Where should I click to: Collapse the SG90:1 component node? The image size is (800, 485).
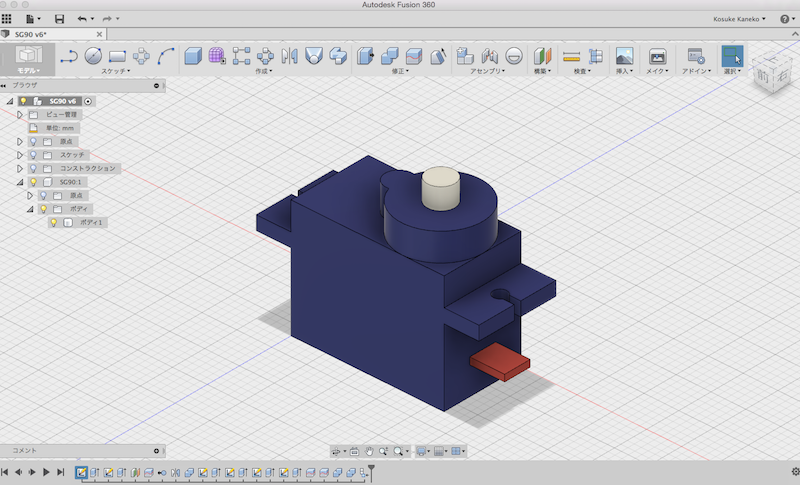(20, 182)
